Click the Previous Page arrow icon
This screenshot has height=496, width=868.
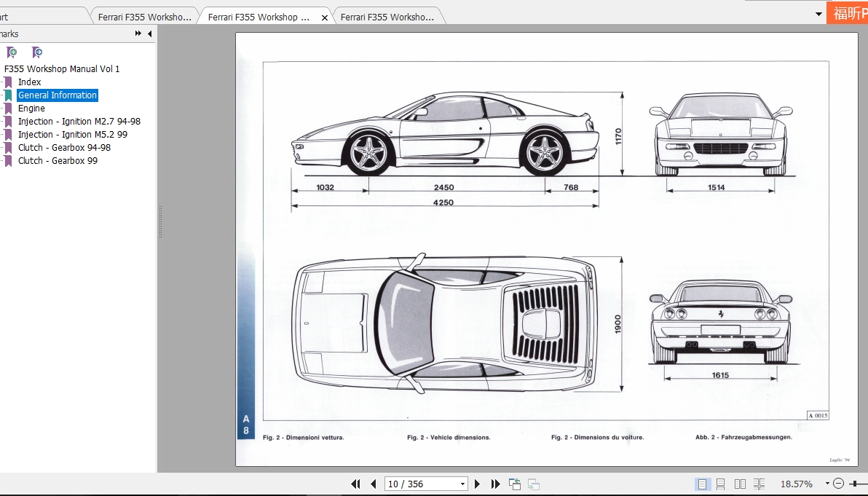coord(373,483)
